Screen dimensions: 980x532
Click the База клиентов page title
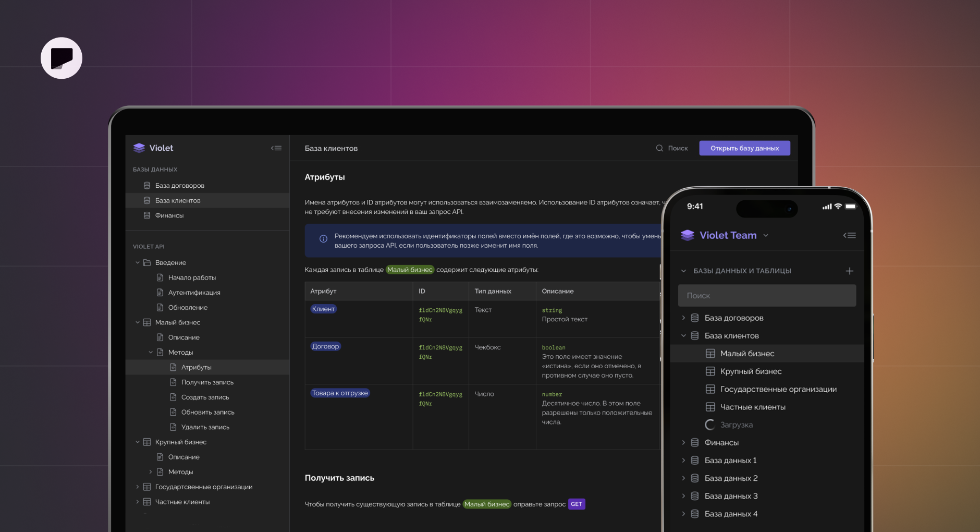coord(331,148)
